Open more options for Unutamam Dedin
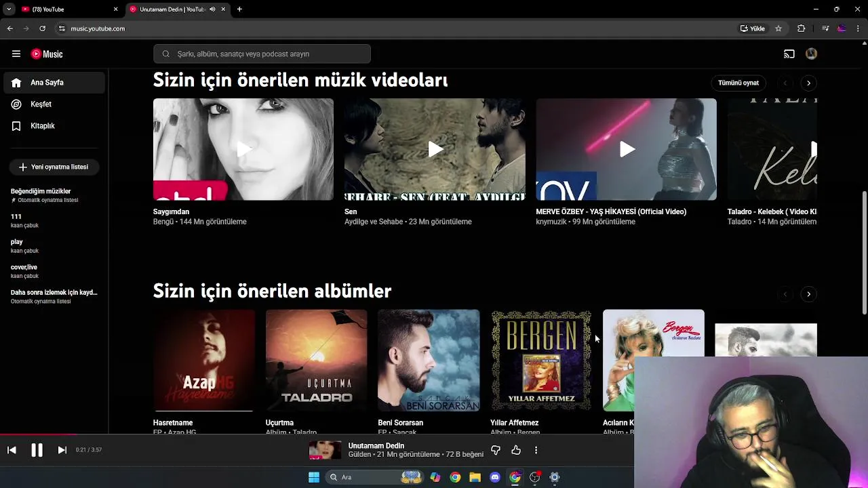This screenshot has height=488, width=868. pos(536,450)
